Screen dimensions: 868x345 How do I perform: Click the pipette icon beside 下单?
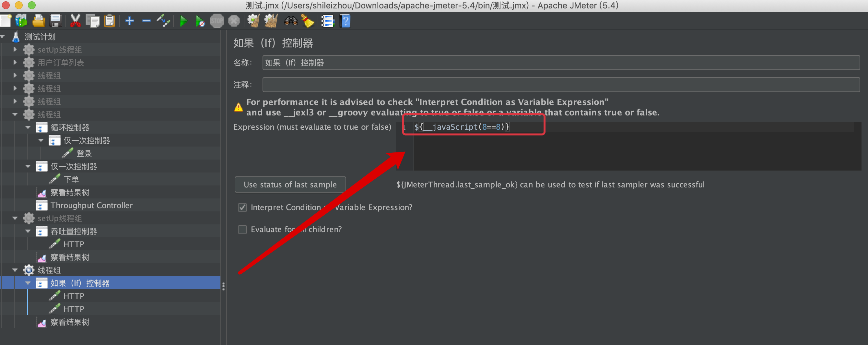55,179
